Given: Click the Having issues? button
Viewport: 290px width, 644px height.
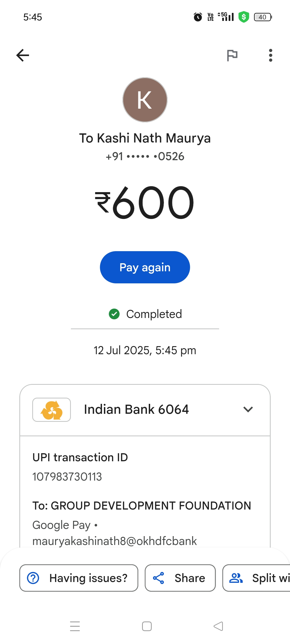Looking at the screenshot, I should [x=79, y=578].
